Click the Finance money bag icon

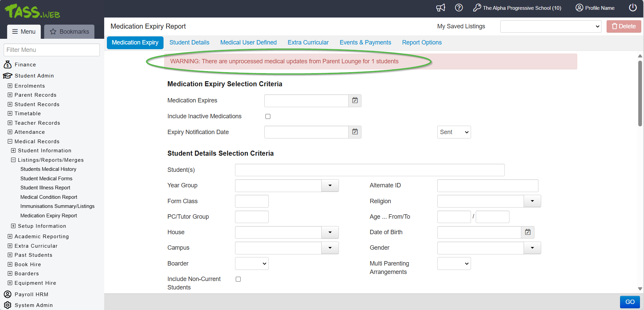click(7, 65)
